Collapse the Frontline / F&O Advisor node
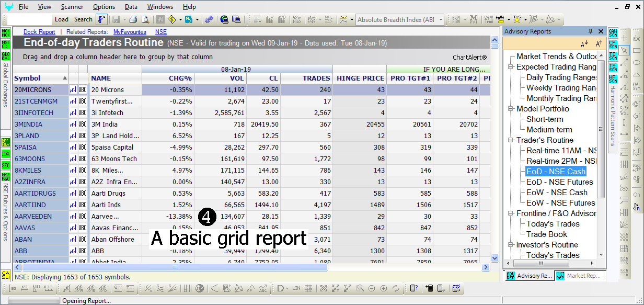The height and width of the screenshot is (305, 644). (510, 213)
